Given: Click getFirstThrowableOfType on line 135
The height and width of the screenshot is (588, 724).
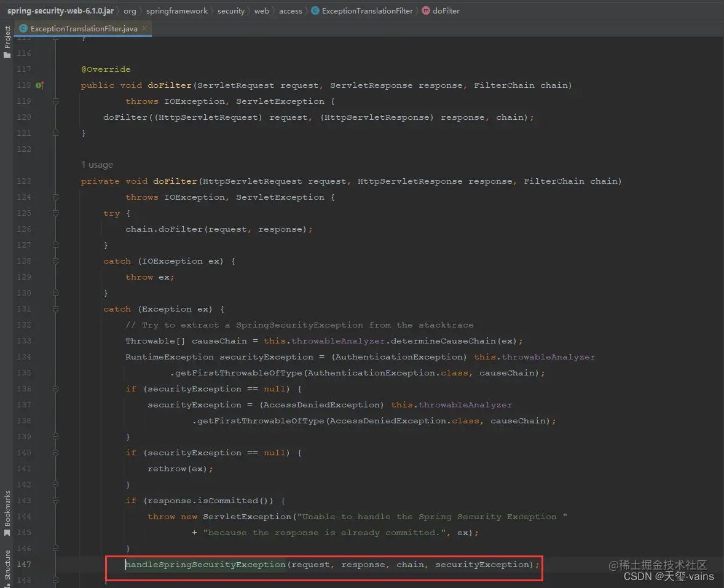Looking at the screenshot, I should tap(238, 372).
